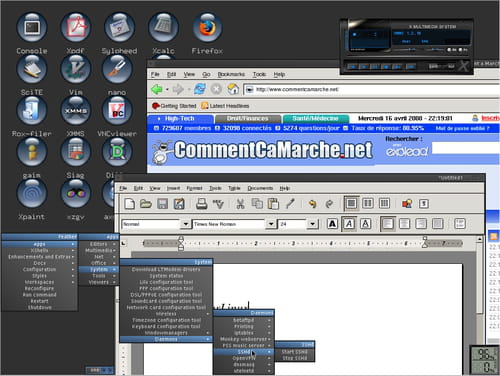Screen dimensions: 500x376
Task: Open the Siag spreadsheet icon
Action: (76, 152)
